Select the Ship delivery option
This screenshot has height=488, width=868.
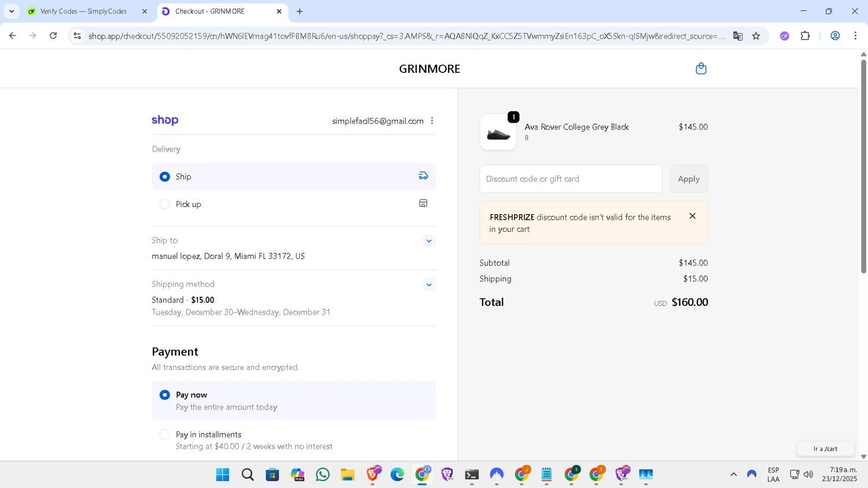(165, 176)
